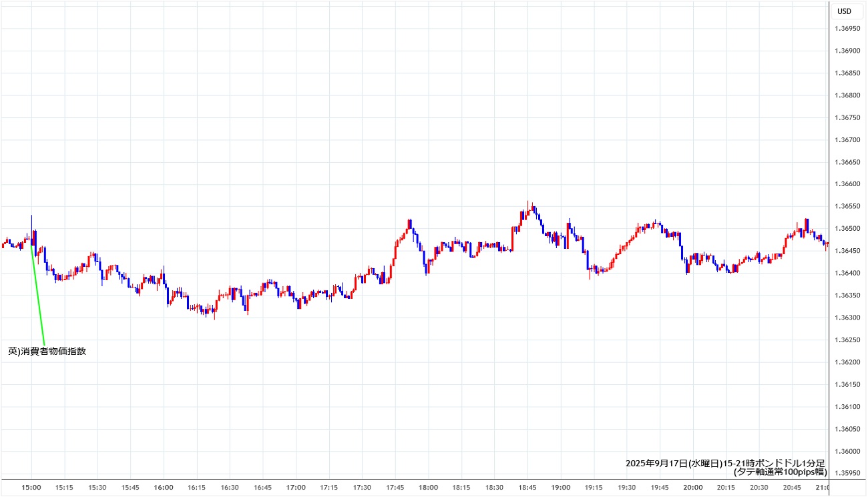
Task: Click the 19:30 time axis label
Action: point(626,488)
